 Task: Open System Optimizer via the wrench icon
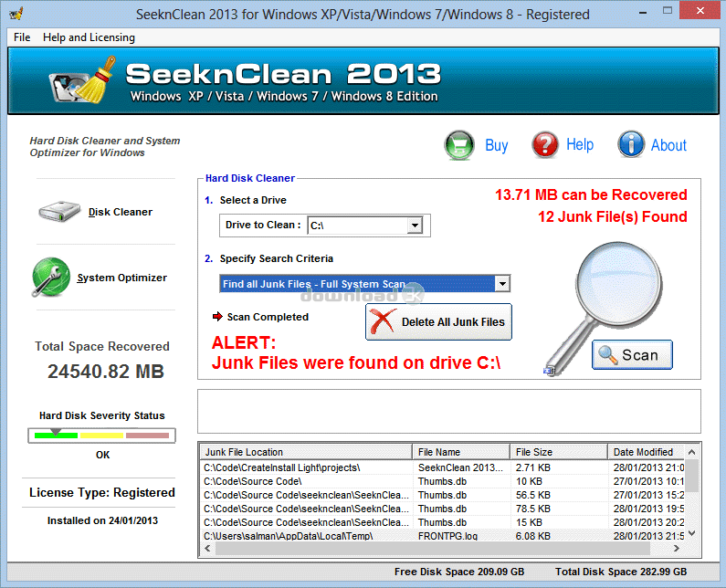51,277
